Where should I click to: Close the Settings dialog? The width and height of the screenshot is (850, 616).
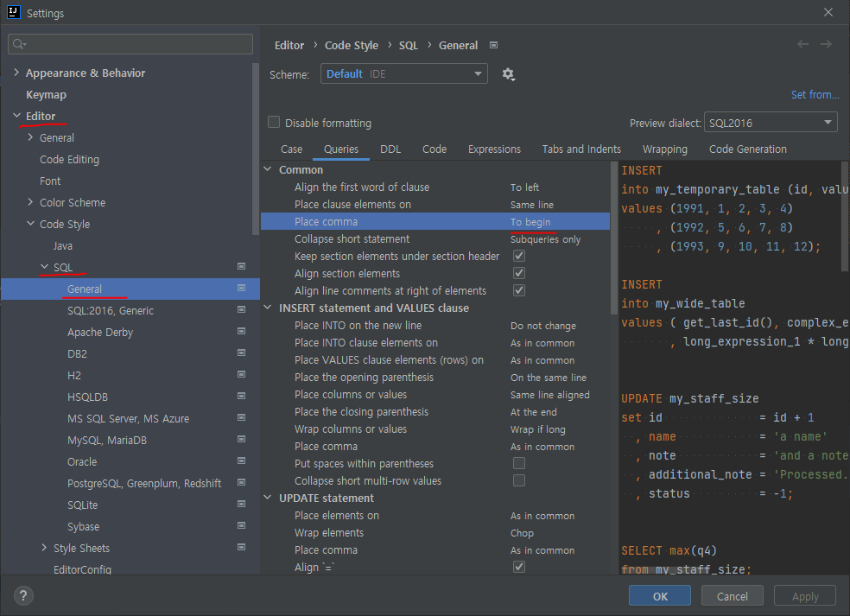[x=828, y=12]
